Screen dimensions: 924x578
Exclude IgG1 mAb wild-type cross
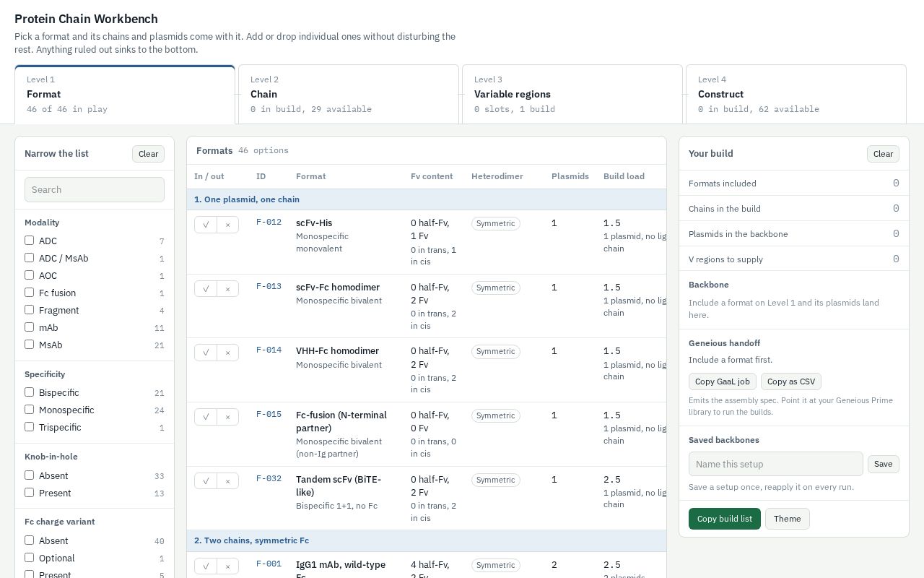coord(227,566)
